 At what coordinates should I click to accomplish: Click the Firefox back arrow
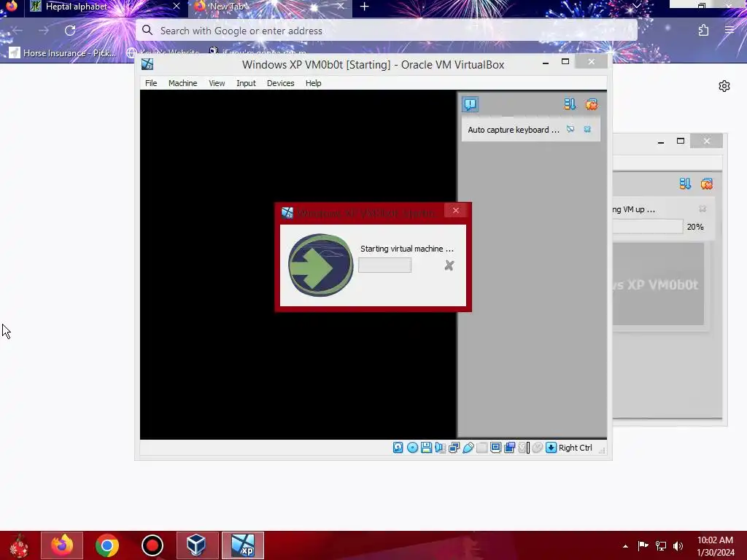pyautogui.click(x=18, y=31)
